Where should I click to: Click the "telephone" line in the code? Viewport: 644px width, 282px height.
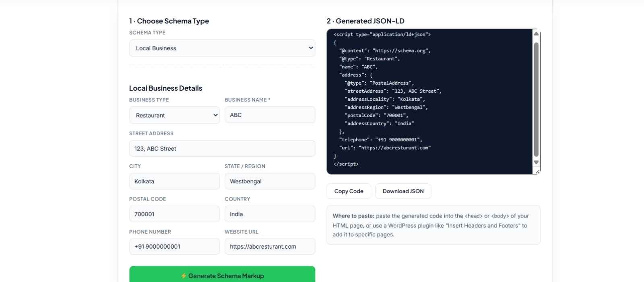pyautogui.click(x=381, y=140)
